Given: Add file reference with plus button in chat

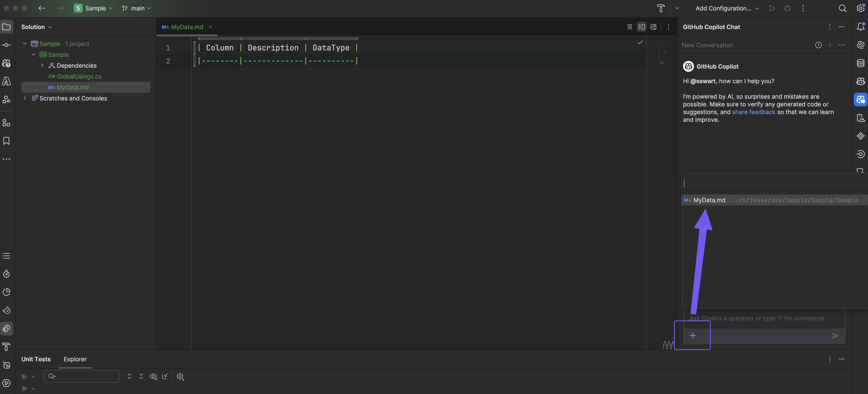Looking at the screenshot, I should [692, 336].
